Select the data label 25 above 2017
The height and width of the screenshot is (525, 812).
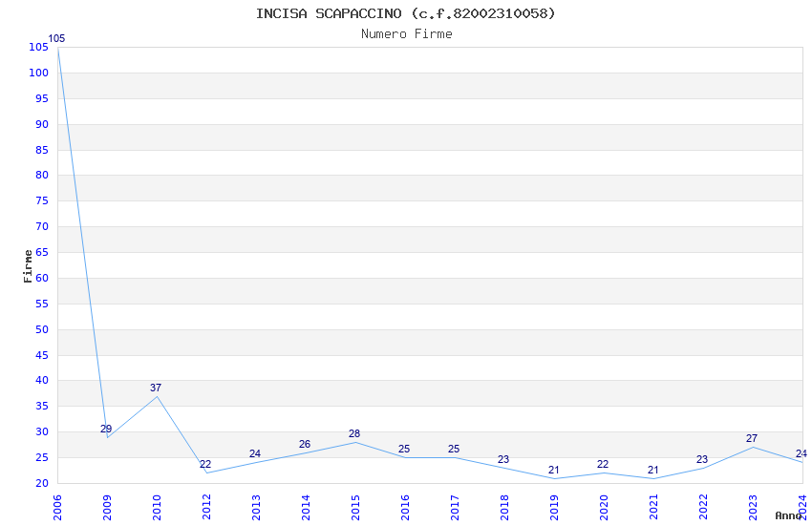click(454, 449)
